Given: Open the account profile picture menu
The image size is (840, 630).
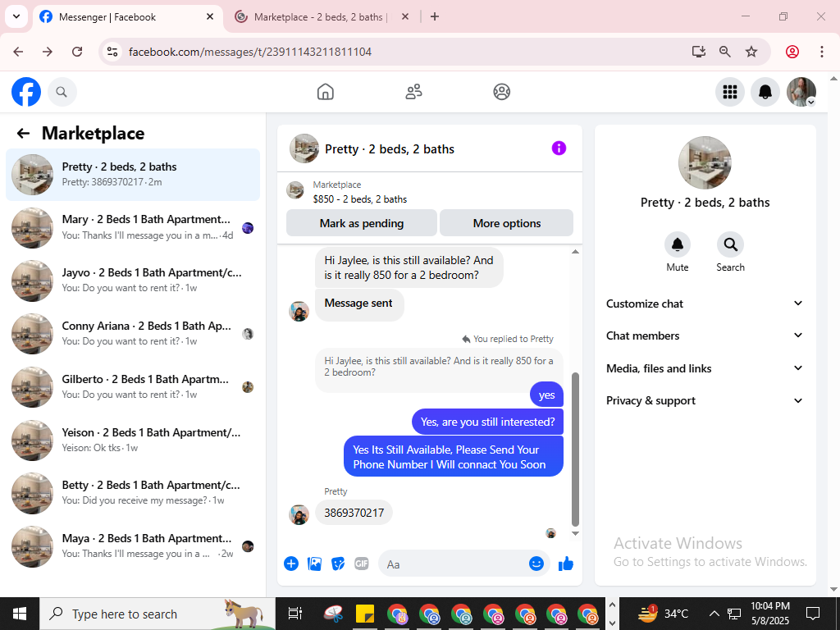Looking at the screenshot, I should (801, 92).
